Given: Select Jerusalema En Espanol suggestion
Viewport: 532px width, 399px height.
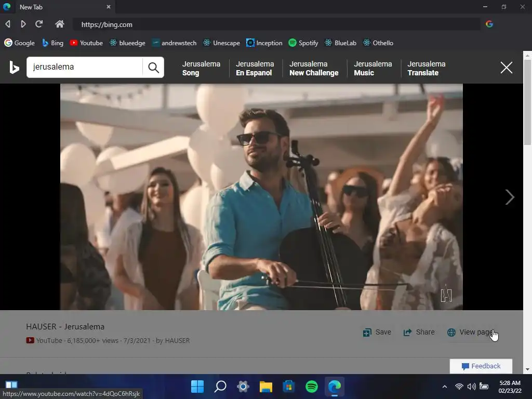Looking at the screenshot, I should tap(255, 68).
